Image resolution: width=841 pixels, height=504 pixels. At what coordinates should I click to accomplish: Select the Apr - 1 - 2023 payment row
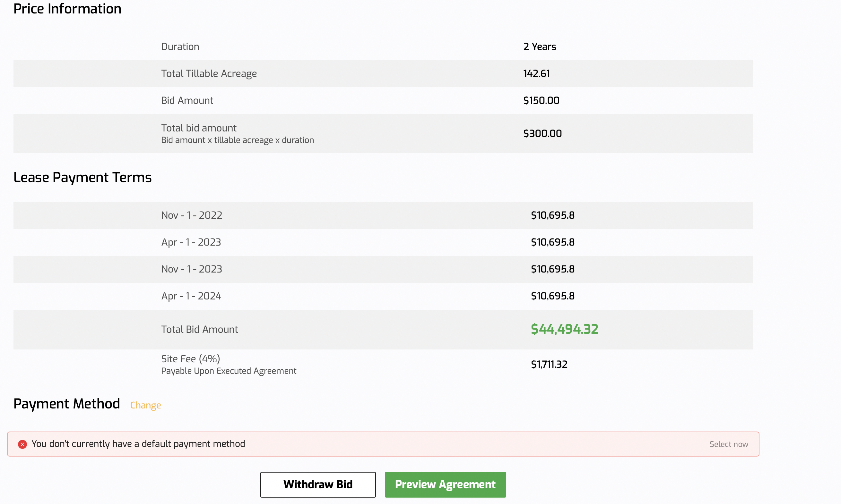pyautogui.click(x=191, y=242)
